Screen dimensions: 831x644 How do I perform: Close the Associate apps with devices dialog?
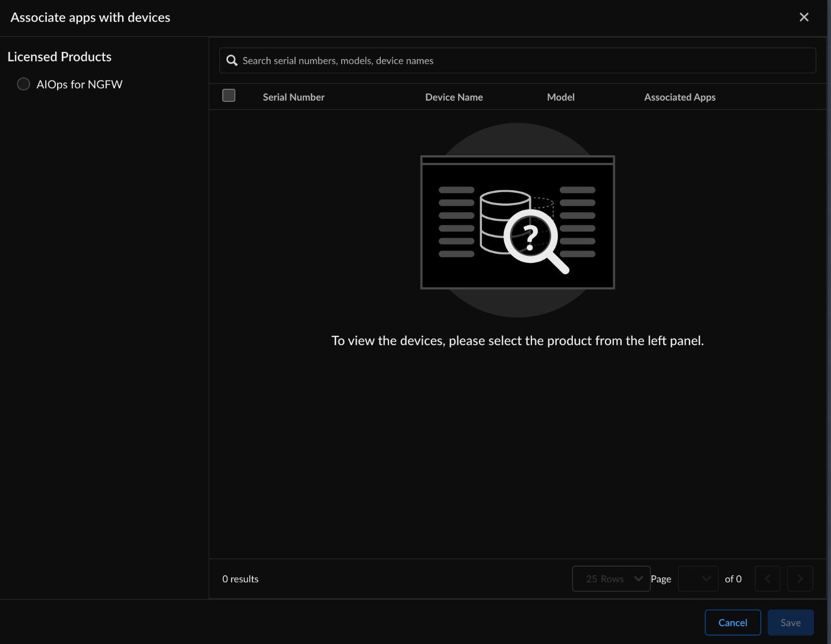coord(804,17)
